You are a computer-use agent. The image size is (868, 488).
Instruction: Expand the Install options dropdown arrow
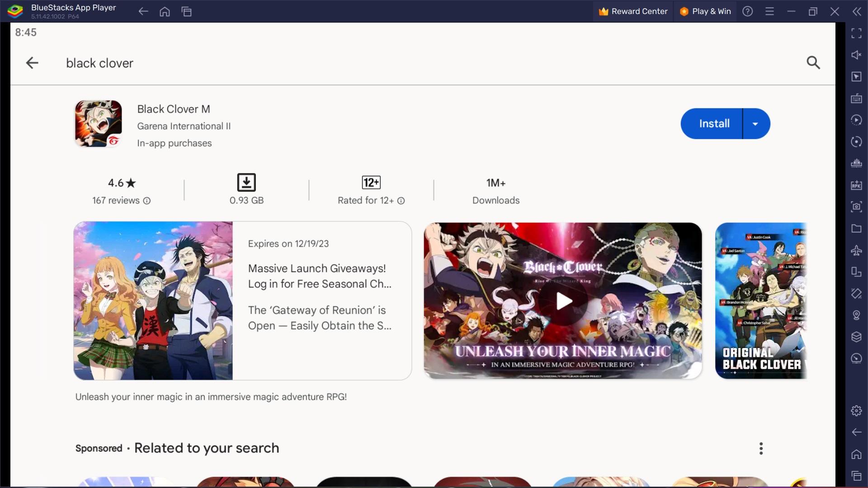click(x=756, y=123)
